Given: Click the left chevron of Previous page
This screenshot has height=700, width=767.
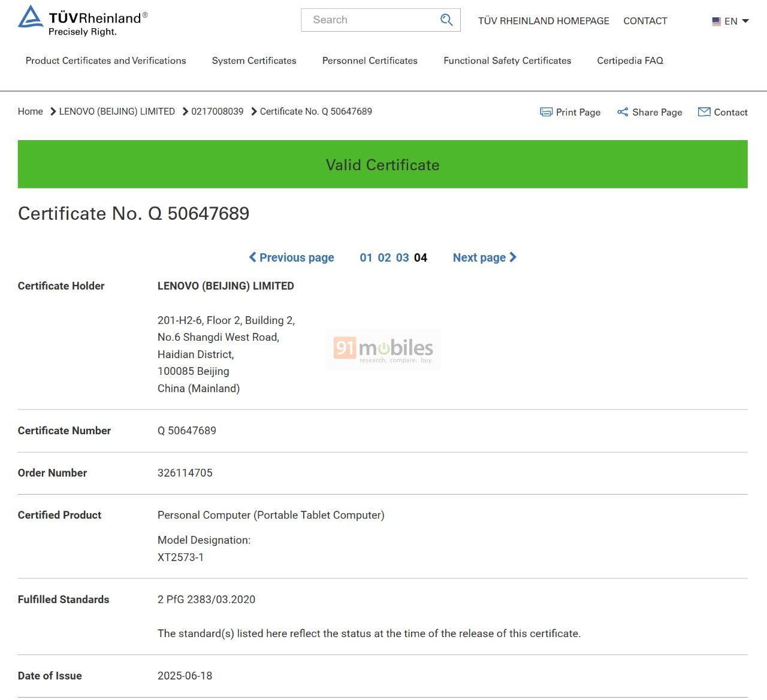Looking at the screenshot, I should [x=253, y=257].
